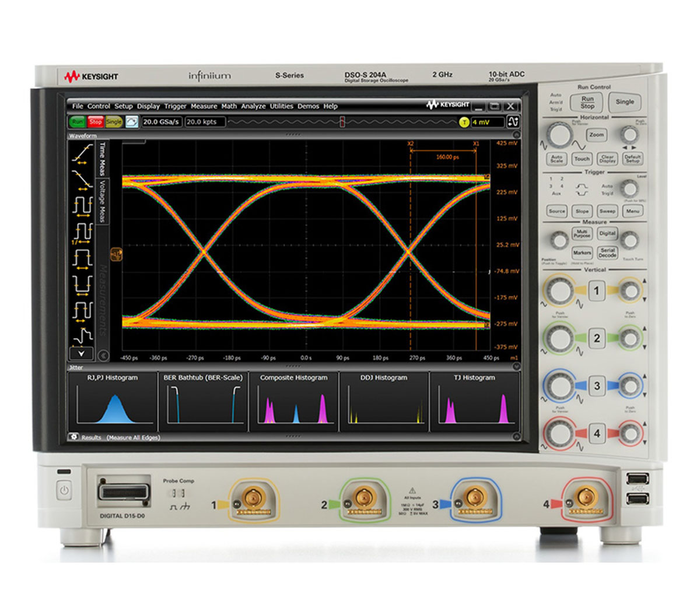Screen dimensions: 700x597
Task: Open the Analyze menu
Action: click(x=253, y=106)
